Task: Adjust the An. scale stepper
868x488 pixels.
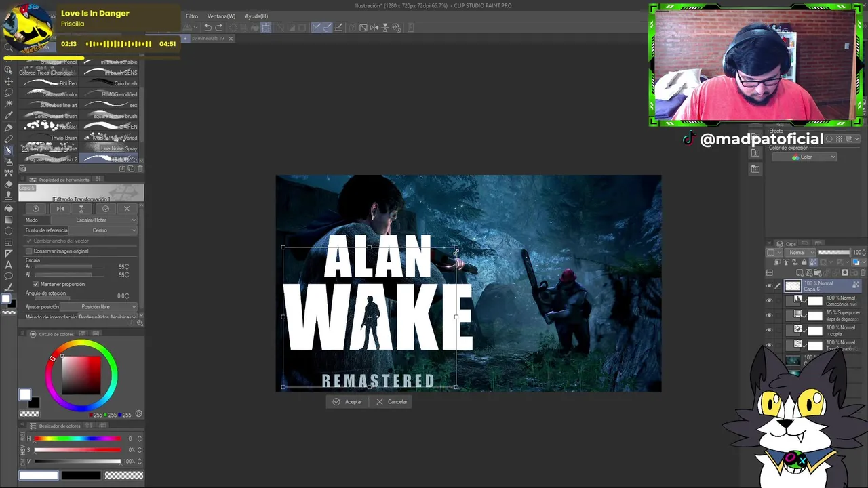Action: pos(127,267)
